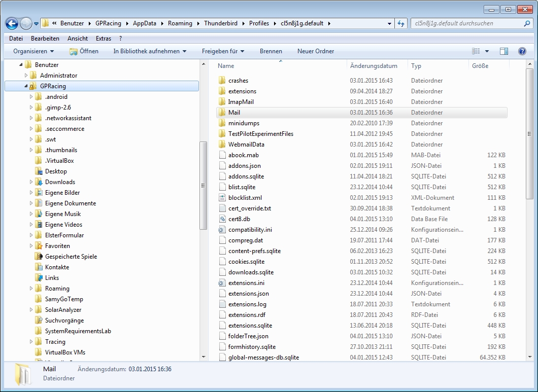The image size is (538, 392).
Task: Select the blocklist.xml file icon
Action: pos(222,198)
